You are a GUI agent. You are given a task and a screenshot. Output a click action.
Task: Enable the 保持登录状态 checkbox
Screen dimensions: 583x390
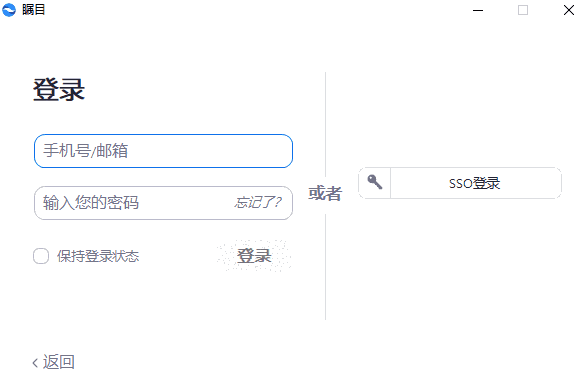41,256
